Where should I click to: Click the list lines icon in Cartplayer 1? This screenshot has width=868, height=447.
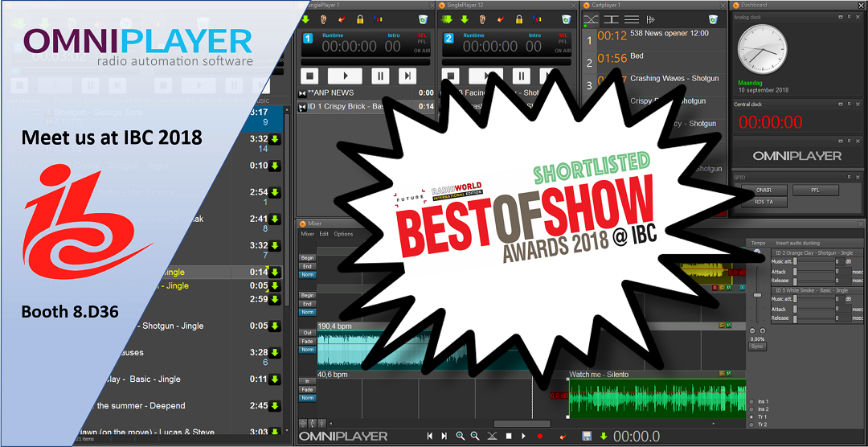631,19
